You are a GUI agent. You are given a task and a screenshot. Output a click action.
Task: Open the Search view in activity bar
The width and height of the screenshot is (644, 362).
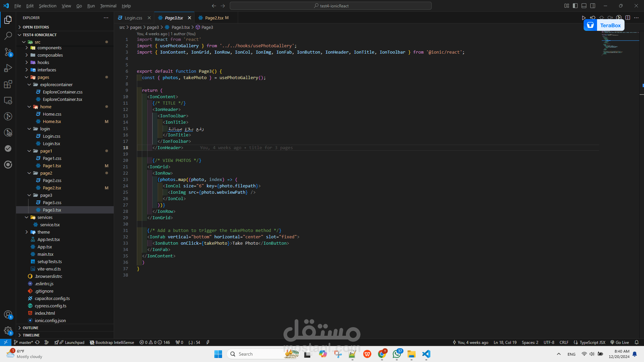(x=8, y=36)
